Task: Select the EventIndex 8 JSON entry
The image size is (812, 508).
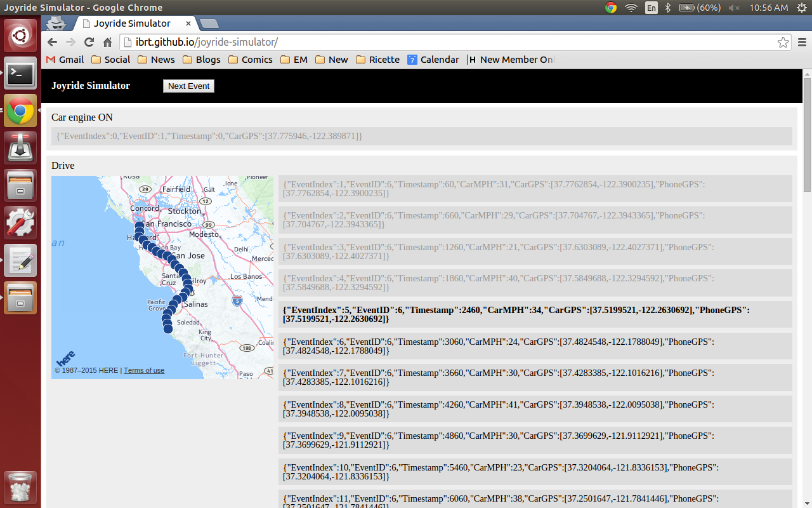Action: (535, 409)
